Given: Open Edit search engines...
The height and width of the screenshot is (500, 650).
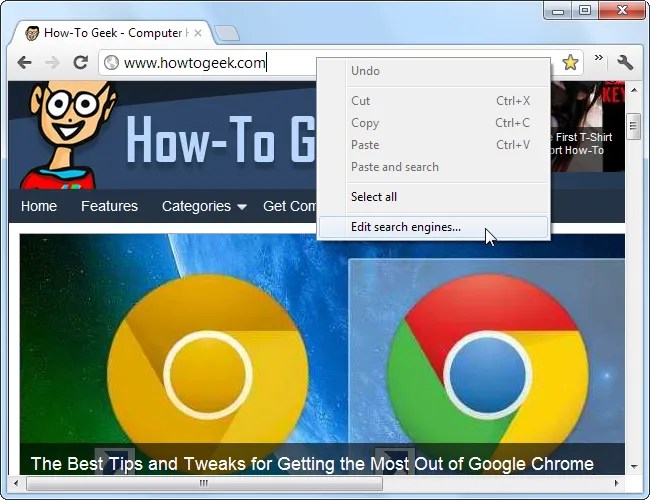Looking at the screenshot, I should click(434, 227).
